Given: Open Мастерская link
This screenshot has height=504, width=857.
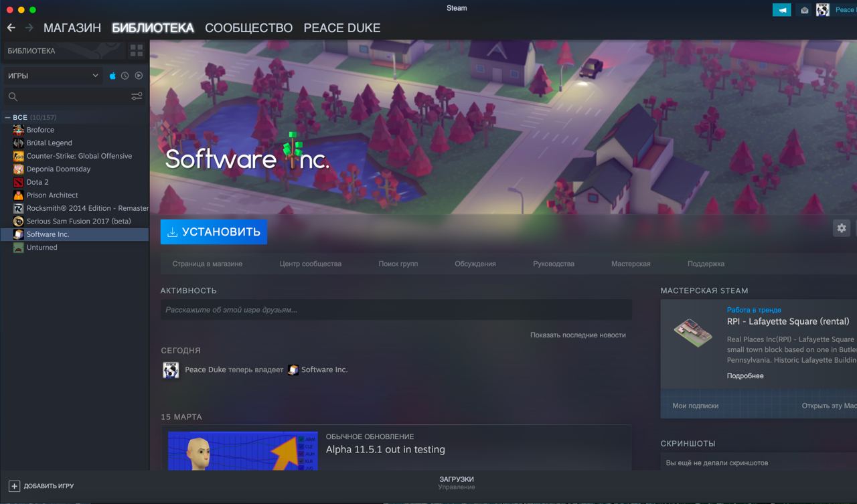Looking at the screenshot, I should (631, 264).
